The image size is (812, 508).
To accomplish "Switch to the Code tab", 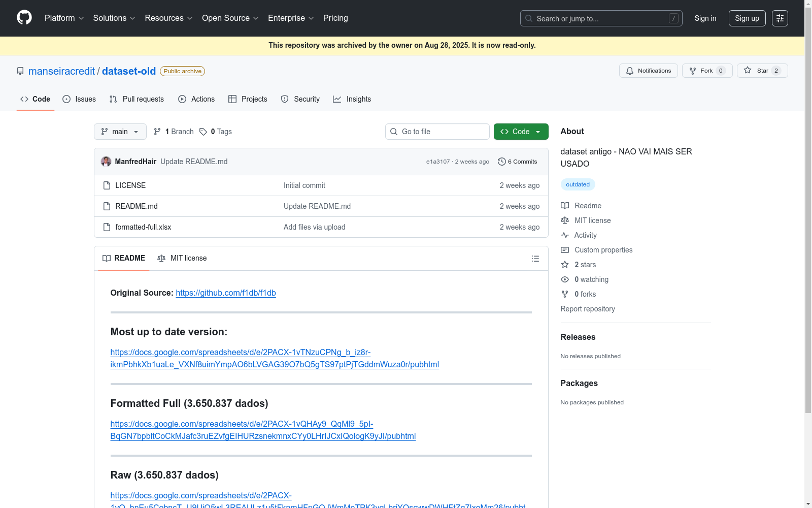I will [x=36, y=99].
